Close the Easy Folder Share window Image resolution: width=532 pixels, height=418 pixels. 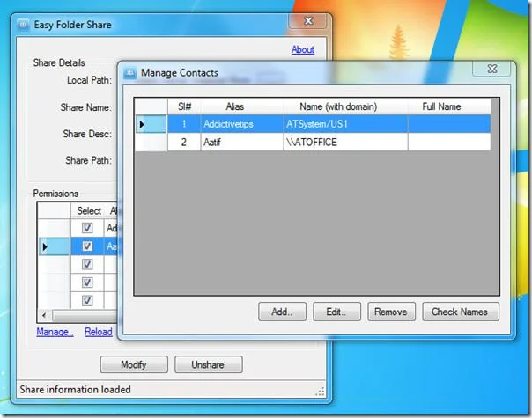[x=308, y=21]
